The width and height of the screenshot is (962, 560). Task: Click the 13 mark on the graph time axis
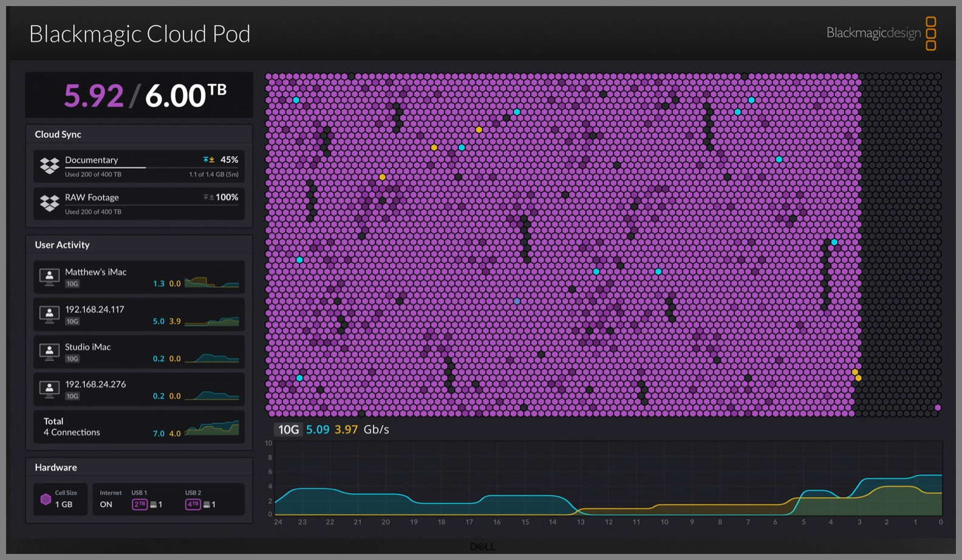pyautogui.click(x=581, y=522)
